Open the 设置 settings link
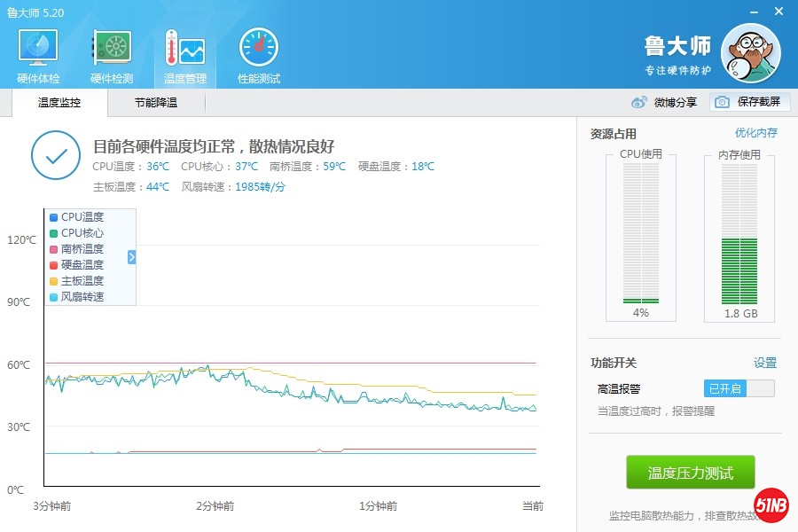Viewport: 798px width, 532px height. (764, 363)
